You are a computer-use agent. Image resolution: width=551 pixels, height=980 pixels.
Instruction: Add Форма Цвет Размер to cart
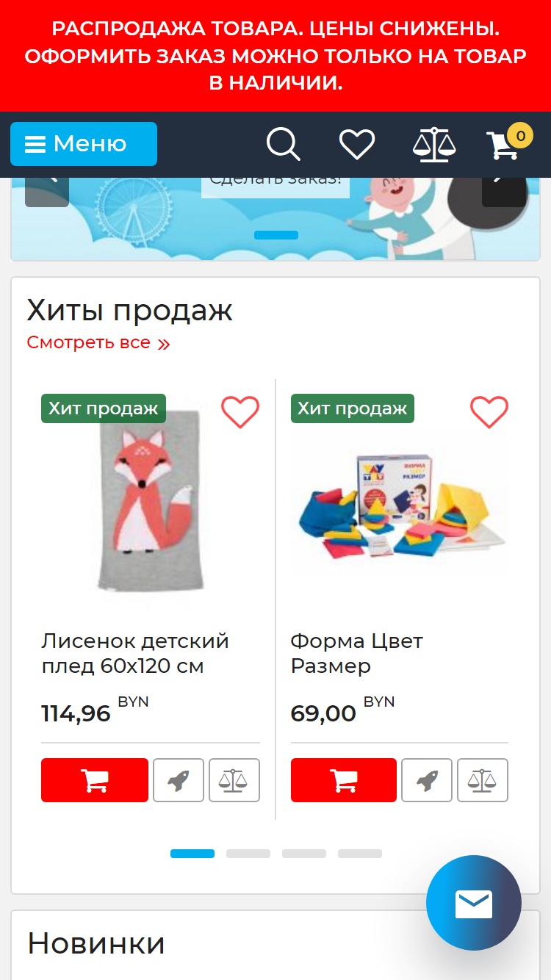point(344,780)
